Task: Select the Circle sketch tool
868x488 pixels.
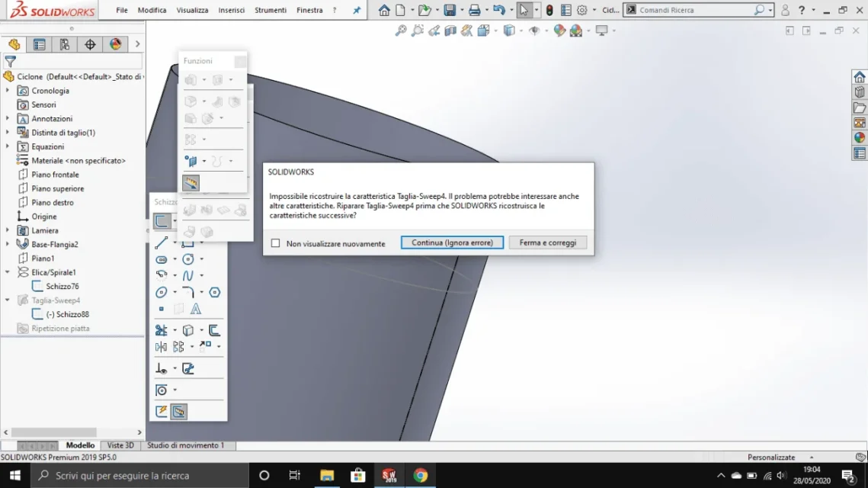Action: click(187, 259)
